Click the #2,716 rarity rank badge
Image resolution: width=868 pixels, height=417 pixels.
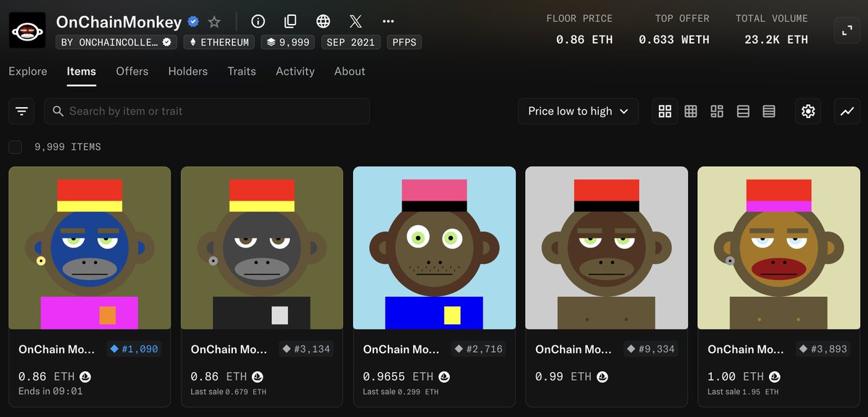point(478,349)
